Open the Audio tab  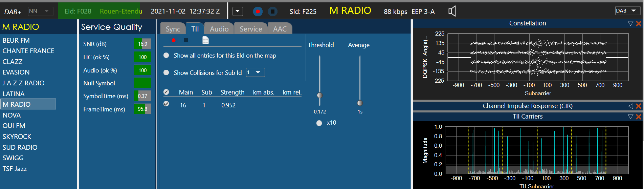click(x=219, y=29)
